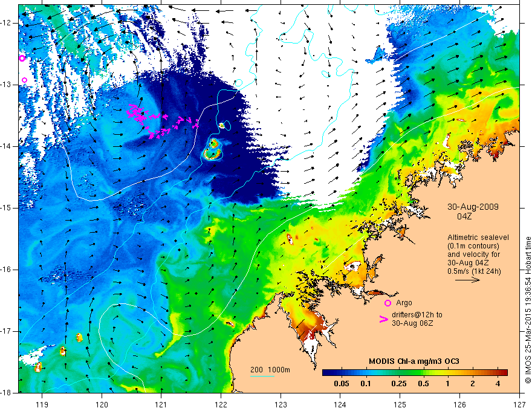Click the '-16' latitude axis label
Image resolution: width=532 pixels, height=411 pixels.
[x=7, y=270]
